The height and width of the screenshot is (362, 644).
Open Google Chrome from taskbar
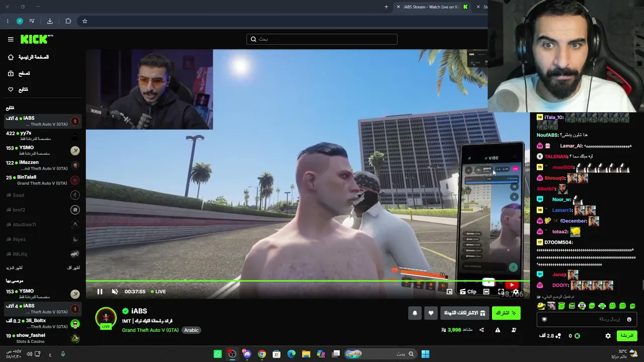[x=262, y=354]
